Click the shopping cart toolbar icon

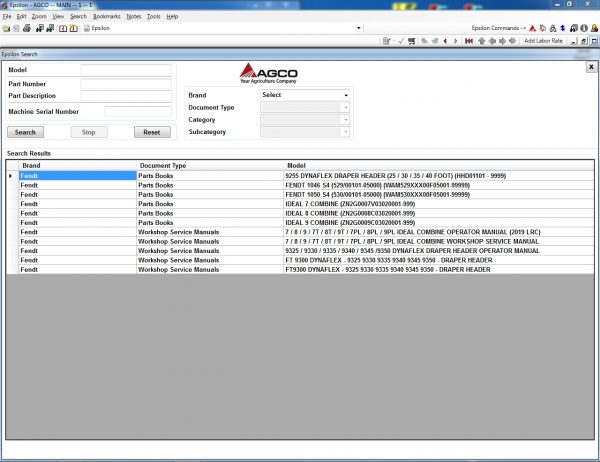[412, 41]
